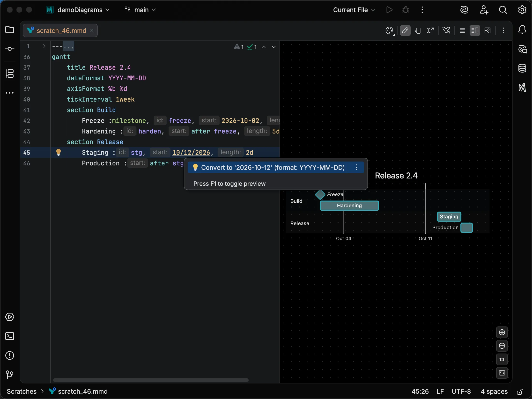Image resolution: width=532 pixels, height=399 pixels.
Task: Click the Hardening bar in the Gantt chart
Action: [349, 206]
